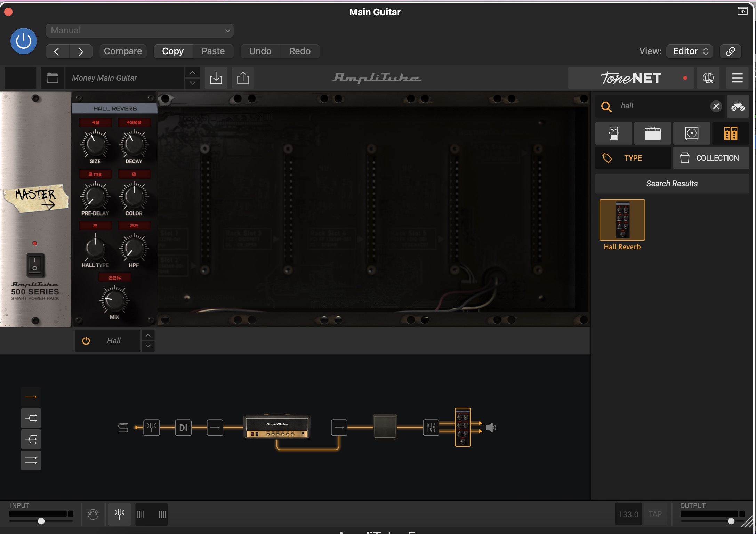Click the signal chain input icon
The height and width of the screenshot is (534, 756).
coord(123,427)
